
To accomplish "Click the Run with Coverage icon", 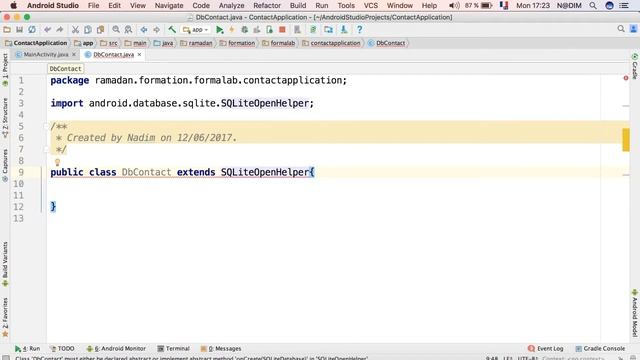I will tap(257, 30).
